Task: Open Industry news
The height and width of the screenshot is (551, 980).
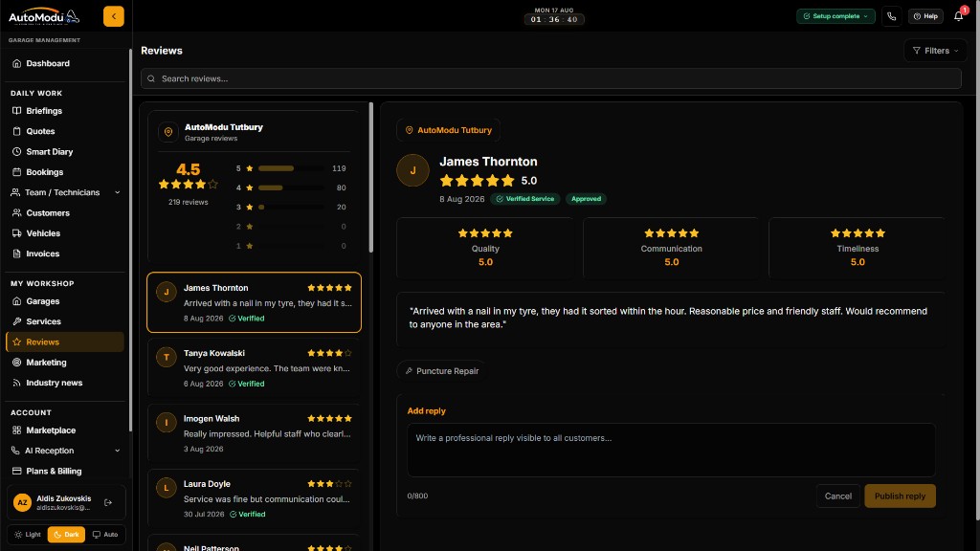Action: tap(65, 383)
